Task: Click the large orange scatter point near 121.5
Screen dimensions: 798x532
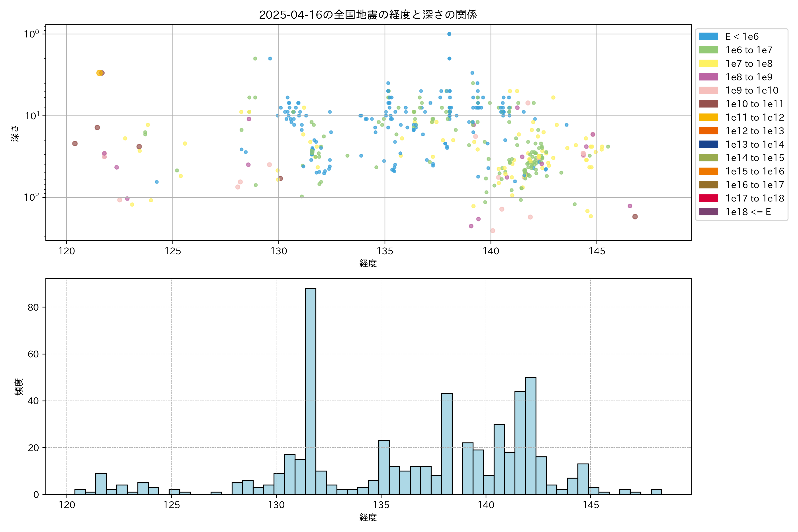Action: 99,73
